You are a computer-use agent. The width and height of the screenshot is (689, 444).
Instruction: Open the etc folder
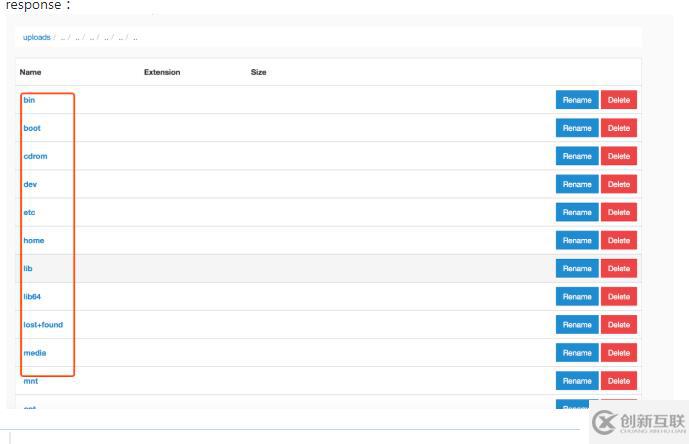(x=29, y=212)
